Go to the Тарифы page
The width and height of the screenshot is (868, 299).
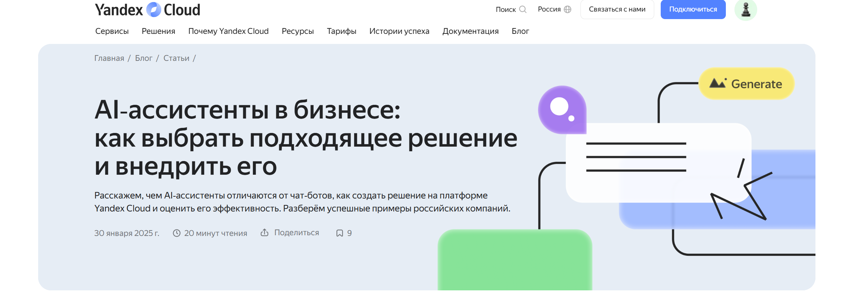pyautogui.click(x=342, y=31)
